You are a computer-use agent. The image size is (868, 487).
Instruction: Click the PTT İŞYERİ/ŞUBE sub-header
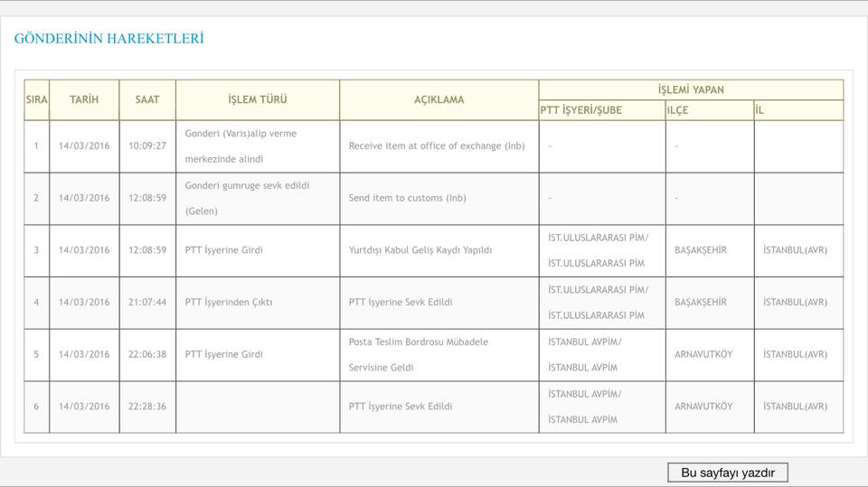point(602,110)
